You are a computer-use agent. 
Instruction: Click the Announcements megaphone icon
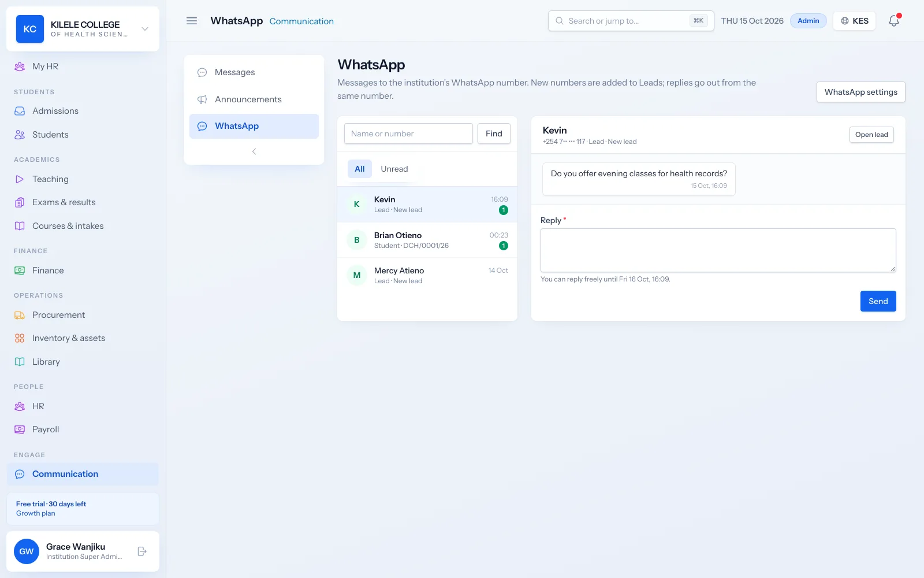pos(202,99)
